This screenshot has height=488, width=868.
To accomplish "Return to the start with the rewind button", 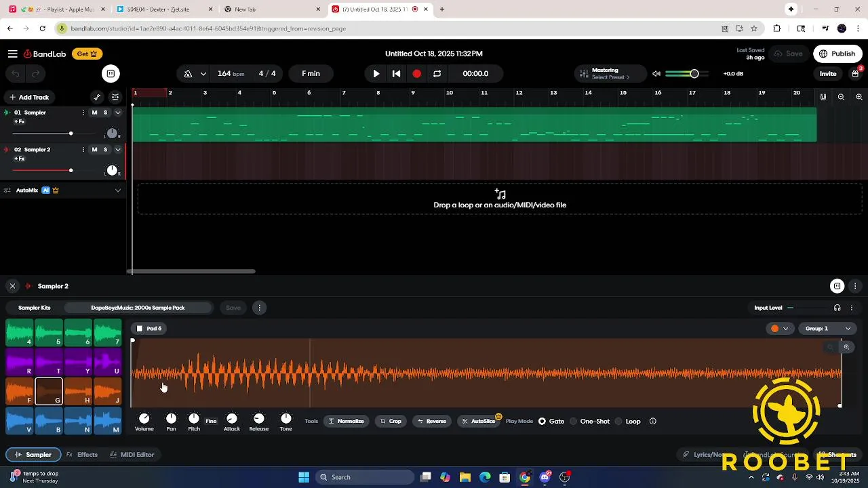I will point(397,73).
